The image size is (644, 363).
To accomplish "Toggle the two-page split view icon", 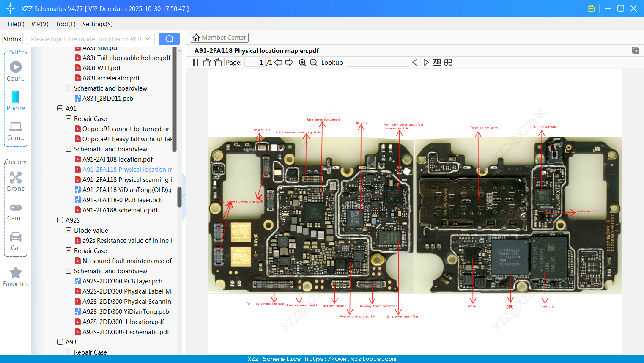I will [x=194, y=62].
